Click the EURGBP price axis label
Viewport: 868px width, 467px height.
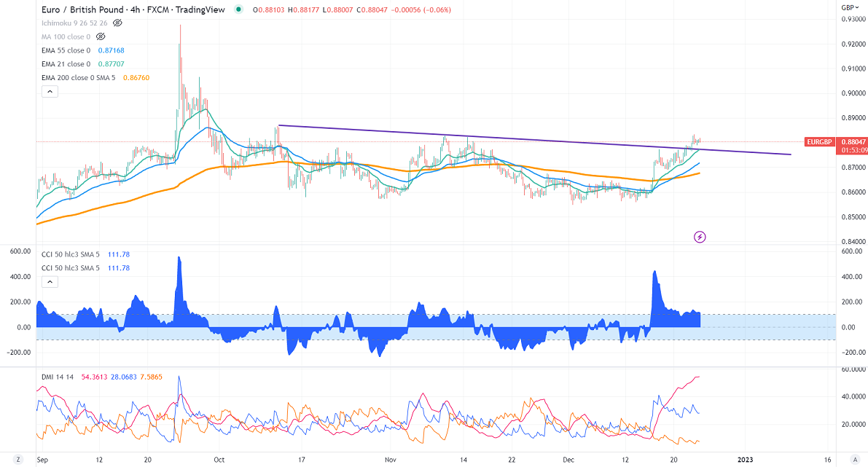point(819,142)
